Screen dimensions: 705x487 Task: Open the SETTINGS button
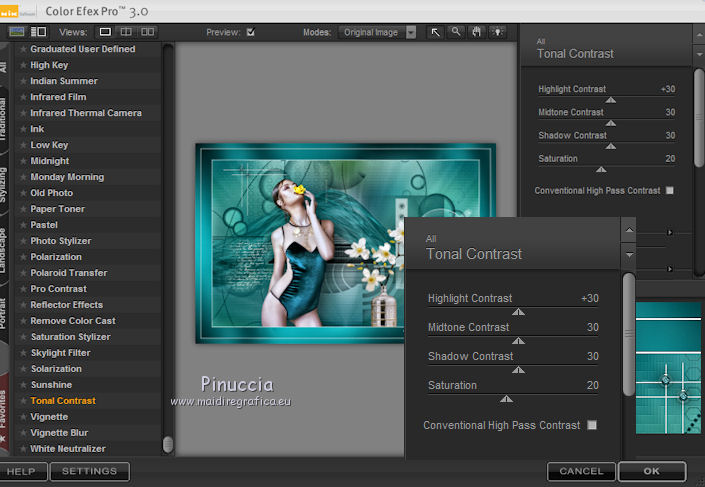pos(89,471)
